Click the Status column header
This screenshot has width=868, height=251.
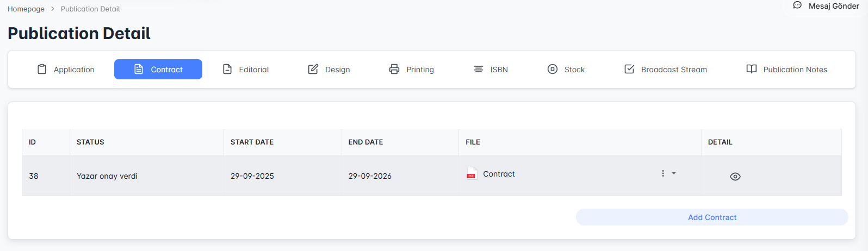90,142
